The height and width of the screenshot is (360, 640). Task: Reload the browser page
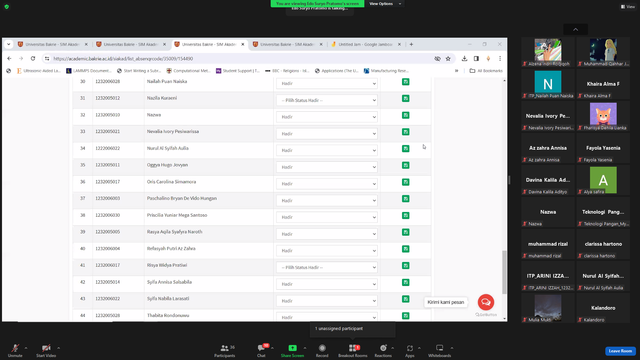[33, 59]
